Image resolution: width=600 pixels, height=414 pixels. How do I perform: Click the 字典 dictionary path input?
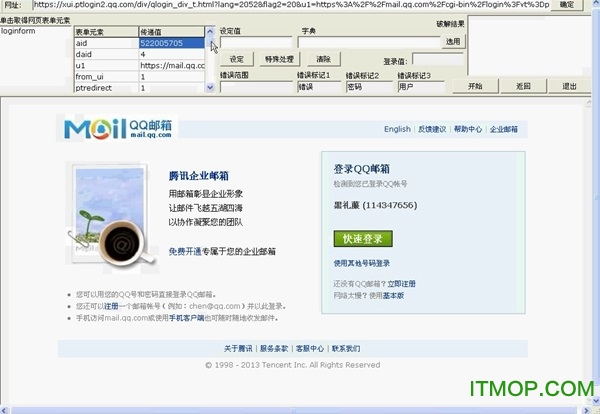tap(369, 42)
